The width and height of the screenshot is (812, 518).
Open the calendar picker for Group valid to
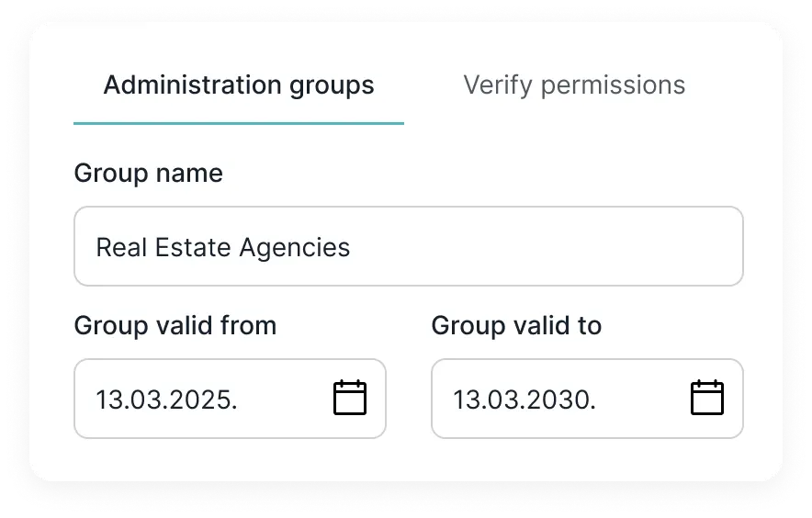tap(706, 399)
